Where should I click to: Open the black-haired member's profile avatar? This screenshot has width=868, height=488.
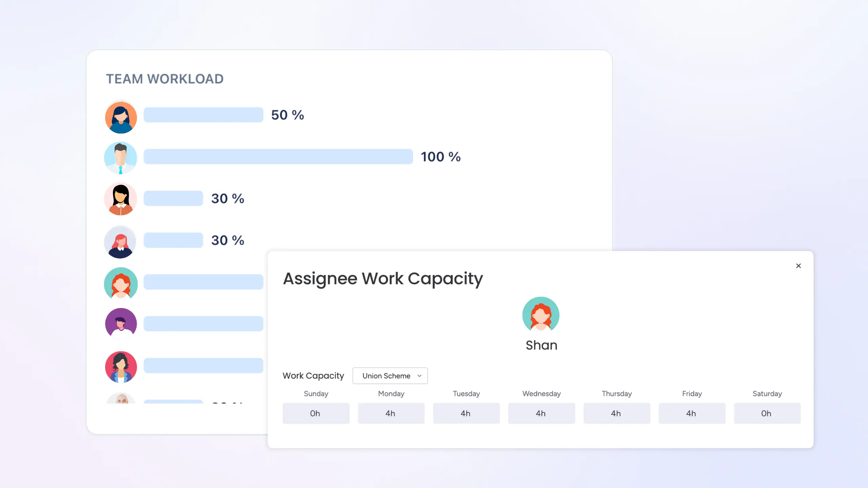pos(121,199)
